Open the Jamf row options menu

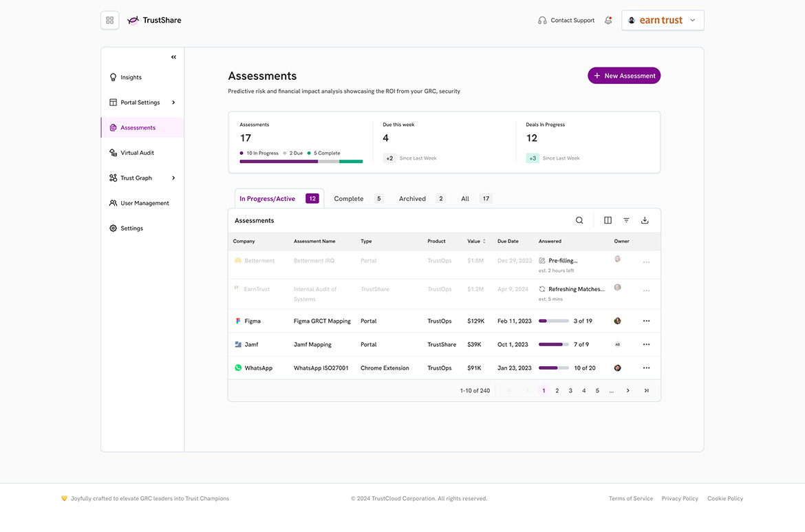click(x=646, y=345)
